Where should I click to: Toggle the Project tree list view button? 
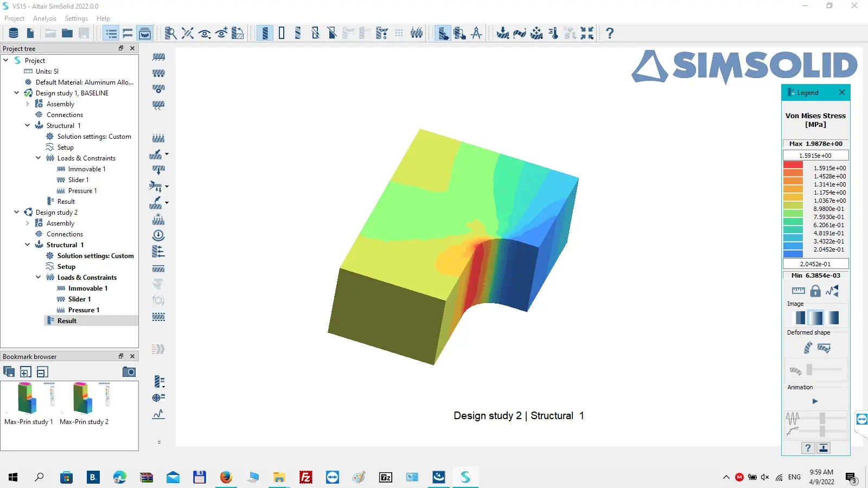[111, 34]
